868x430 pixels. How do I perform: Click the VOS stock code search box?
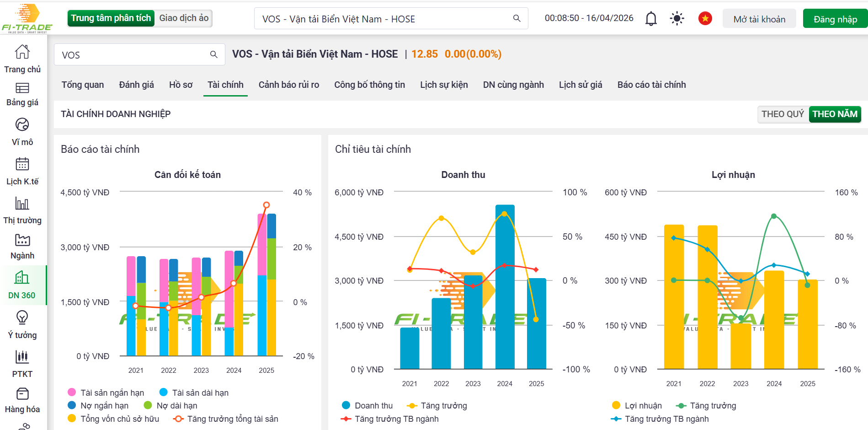(x=133, y=55)
